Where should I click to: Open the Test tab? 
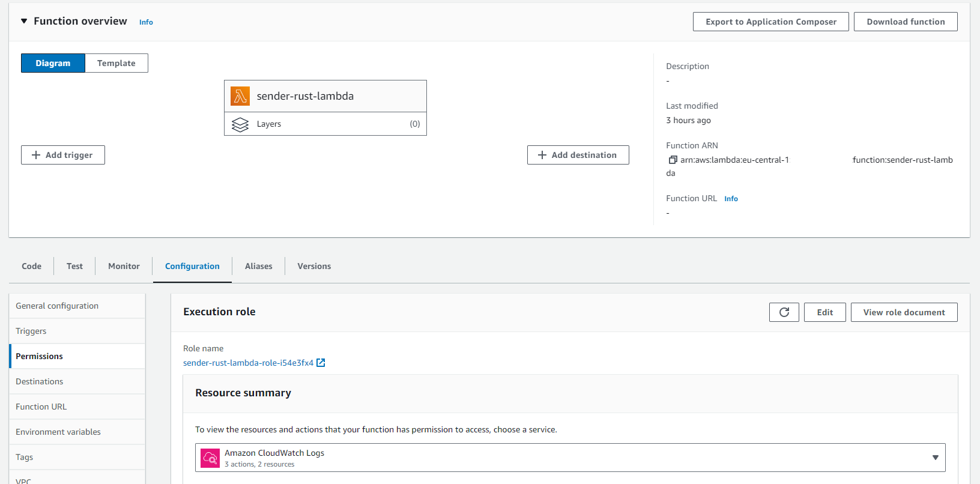coord(74,266)
